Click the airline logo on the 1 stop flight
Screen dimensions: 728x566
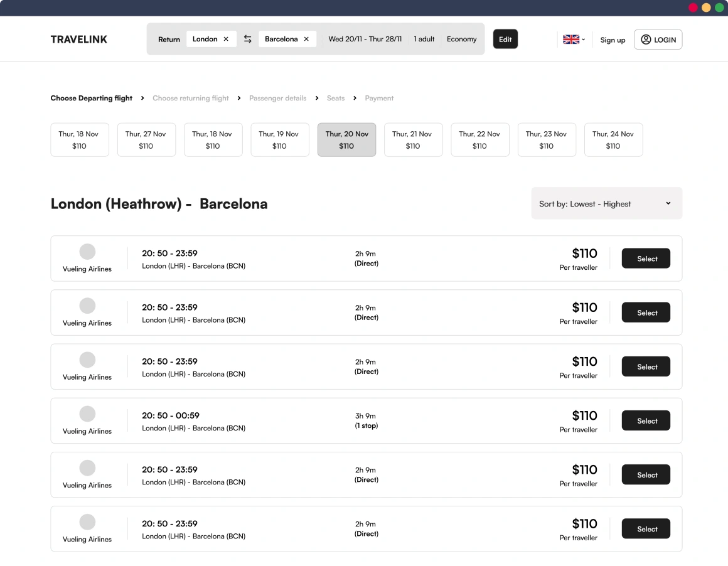87,414
